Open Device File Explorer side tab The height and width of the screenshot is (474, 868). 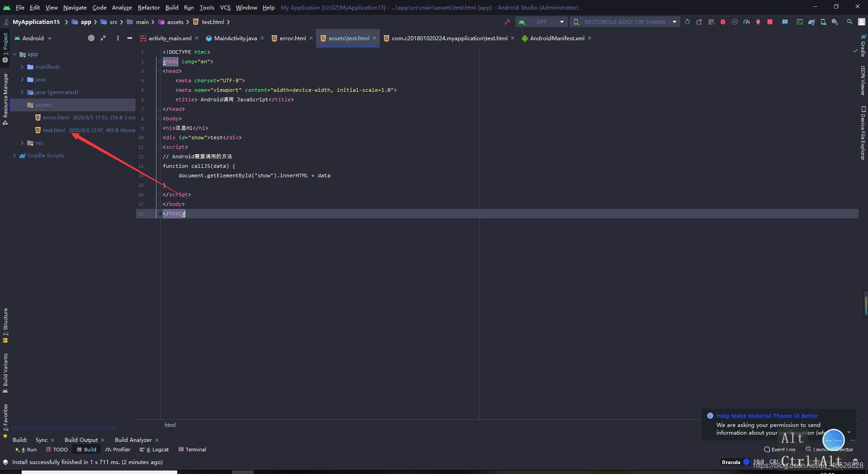(x=863, y=133)
